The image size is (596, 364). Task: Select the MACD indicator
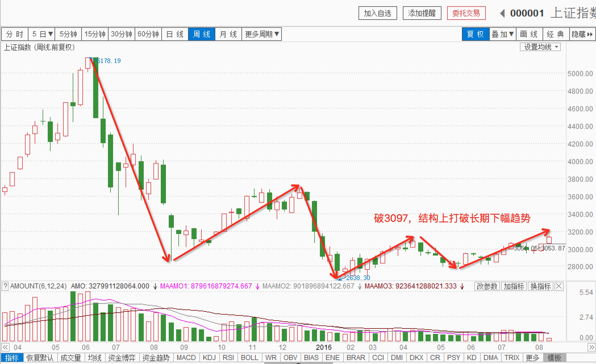(x=186, y=358)
